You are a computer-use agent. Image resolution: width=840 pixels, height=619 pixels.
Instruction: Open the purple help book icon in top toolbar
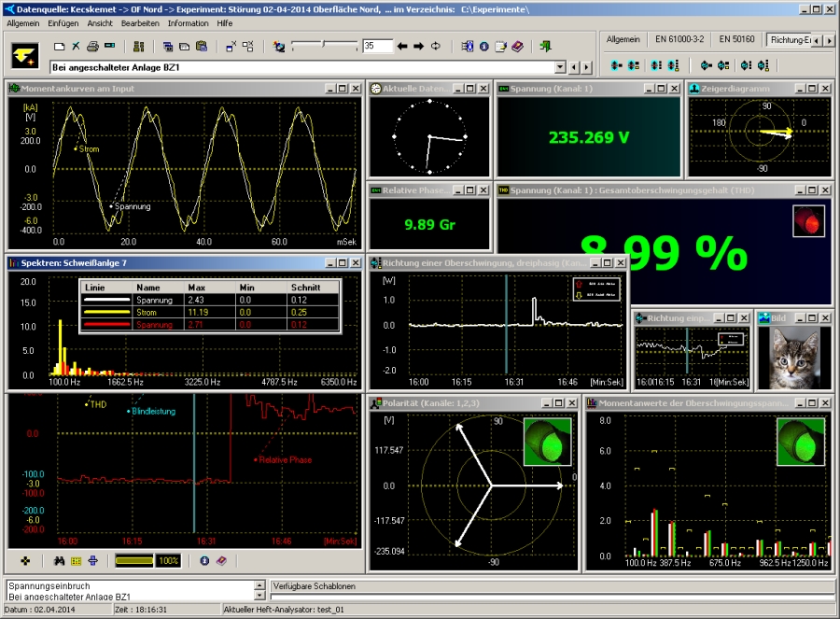pyautogui.click(x=517, y=46)
